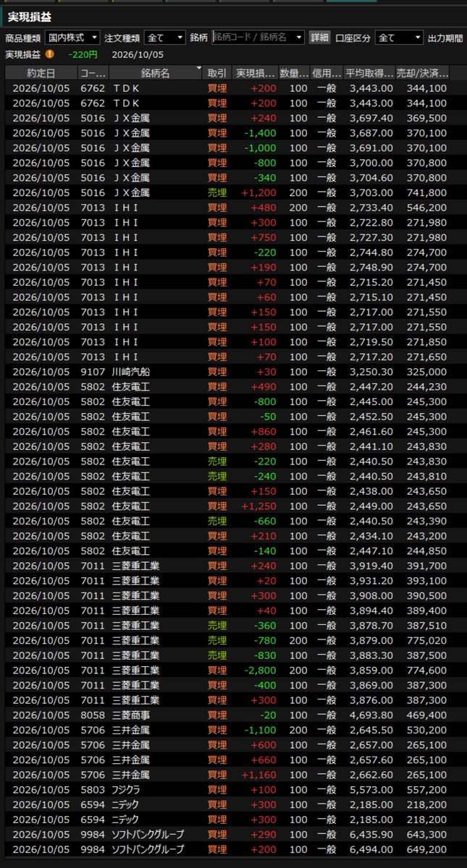Click the 741,800 settlement amount cell

[x=428, y=192]
